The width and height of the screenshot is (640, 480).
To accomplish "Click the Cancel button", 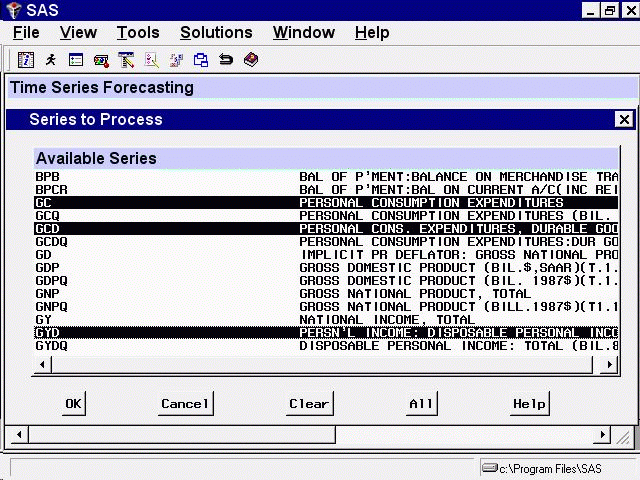I will 185,404.
